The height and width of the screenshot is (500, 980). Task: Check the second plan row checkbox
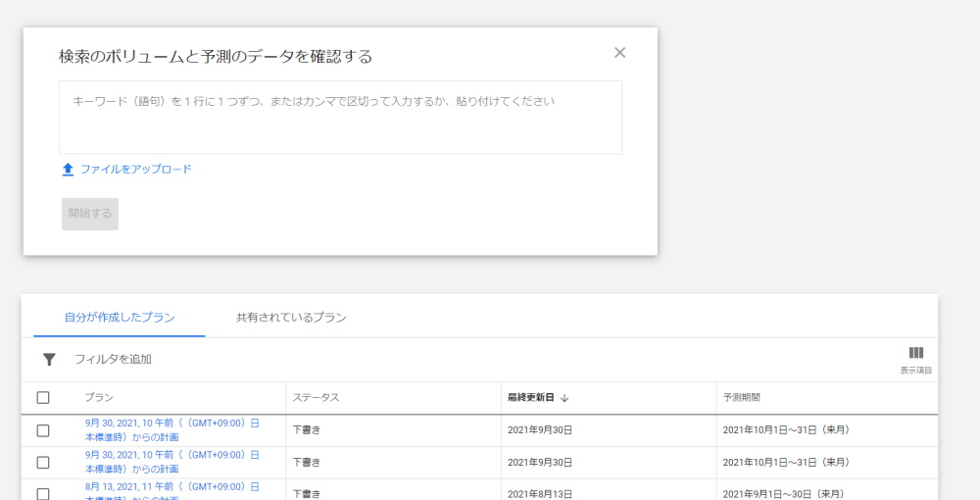tap(43, 462)
